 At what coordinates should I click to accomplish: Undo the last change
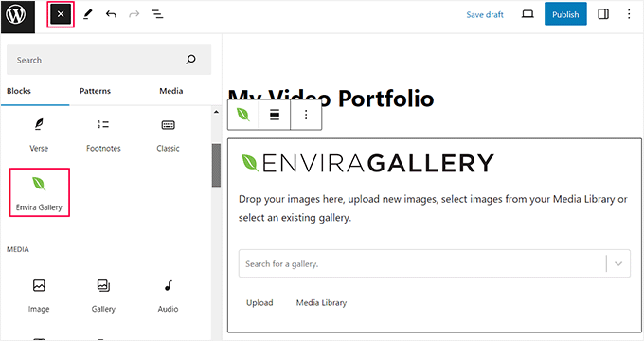coord(111,14)
